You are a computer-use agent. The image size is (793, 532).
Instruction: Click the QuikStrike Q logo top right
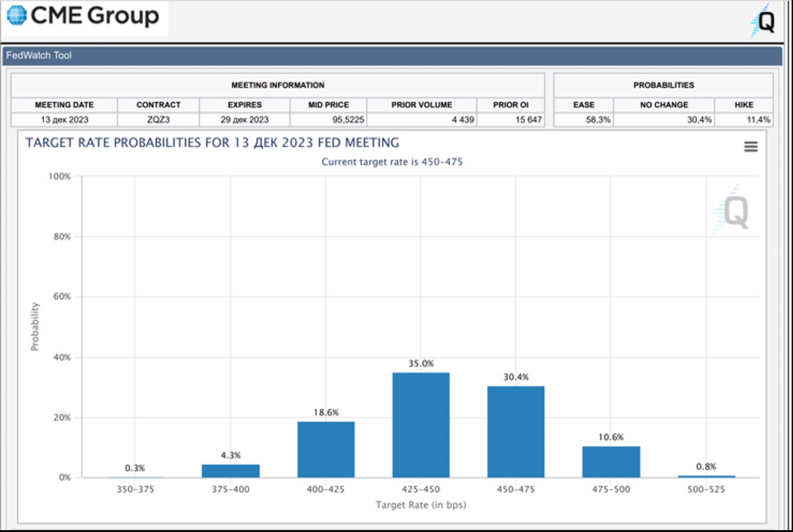pyautogui.click(x=763, y=21)
